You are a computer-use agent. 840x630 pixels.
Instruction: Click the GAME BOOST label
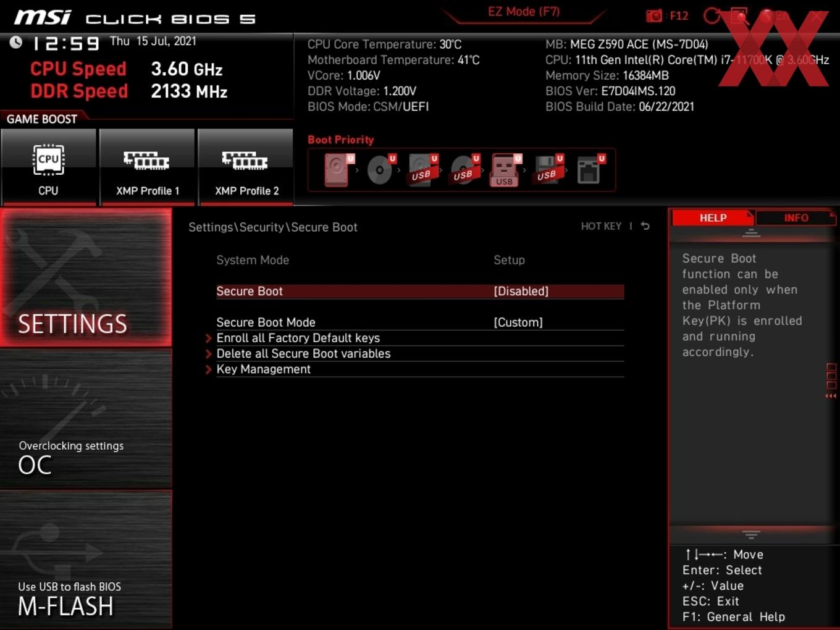(x=42, y=119)
